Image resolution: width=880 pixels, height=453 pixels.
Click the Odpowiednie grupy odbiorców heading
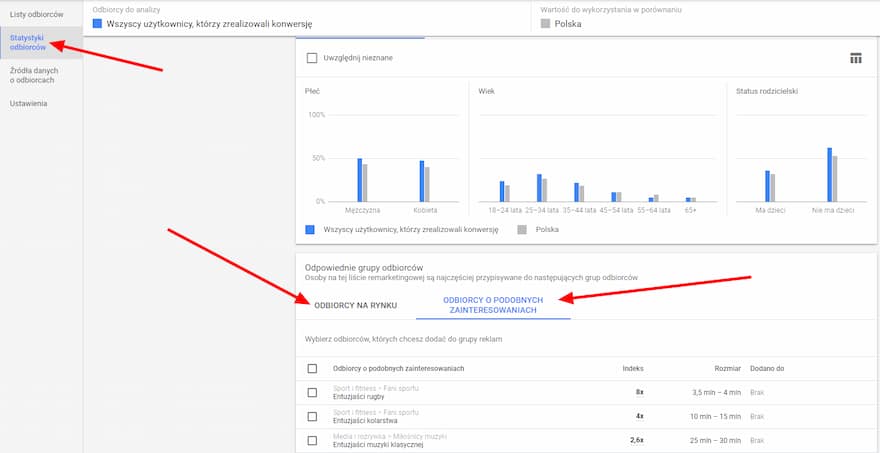364,268
